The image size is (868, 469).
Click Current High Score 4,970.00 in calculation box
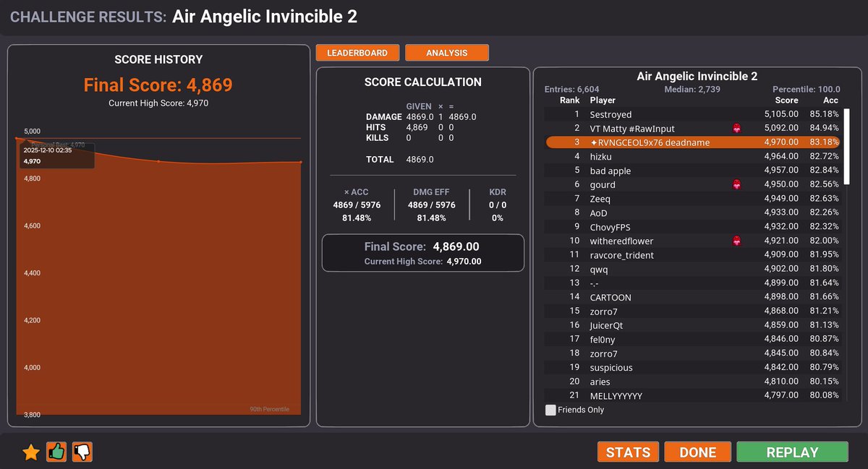tap(423, 262)
